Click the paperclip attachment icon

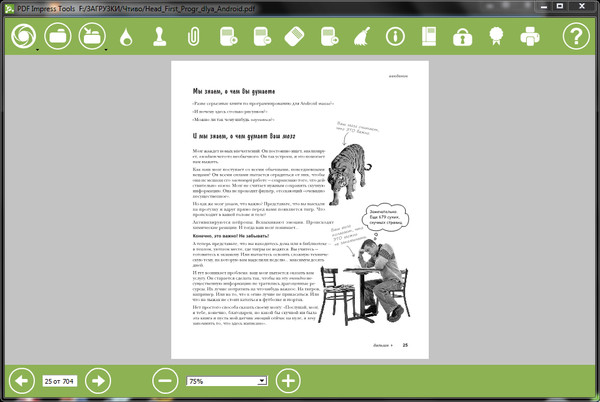point(194,38)
